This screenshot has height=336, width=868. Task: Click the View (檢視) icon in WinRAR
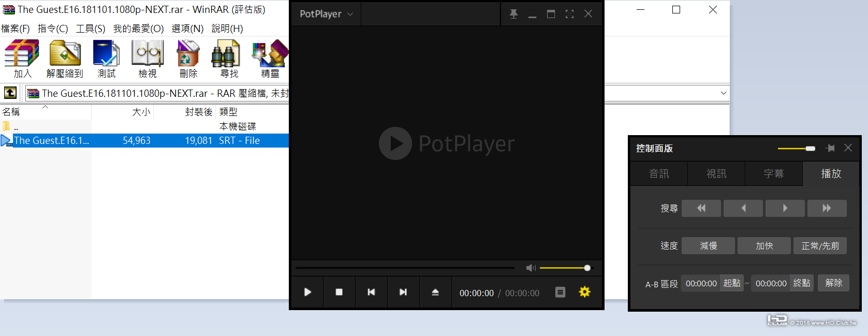tap(148, 59)
